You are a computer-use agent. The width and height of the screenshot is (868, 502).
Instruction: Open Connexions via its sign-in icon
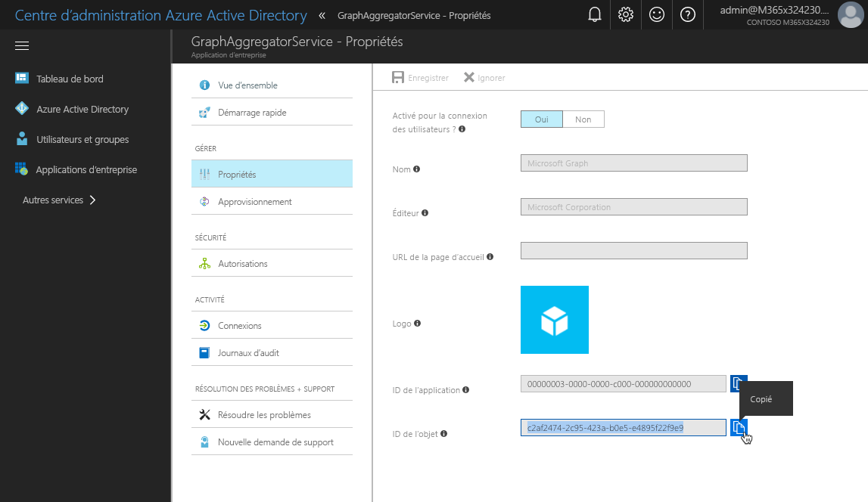204,324
